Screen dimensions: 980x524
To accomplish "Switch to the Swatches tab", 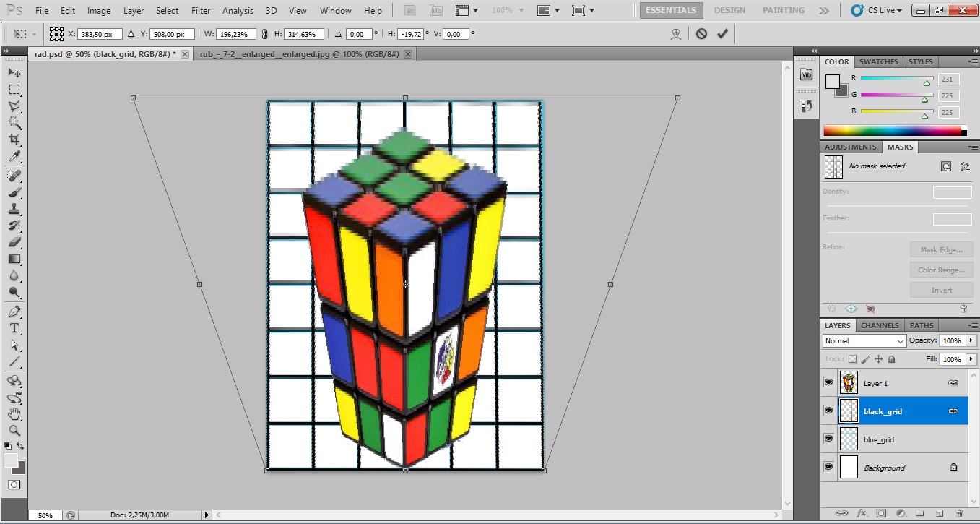I will click(878, 61).
